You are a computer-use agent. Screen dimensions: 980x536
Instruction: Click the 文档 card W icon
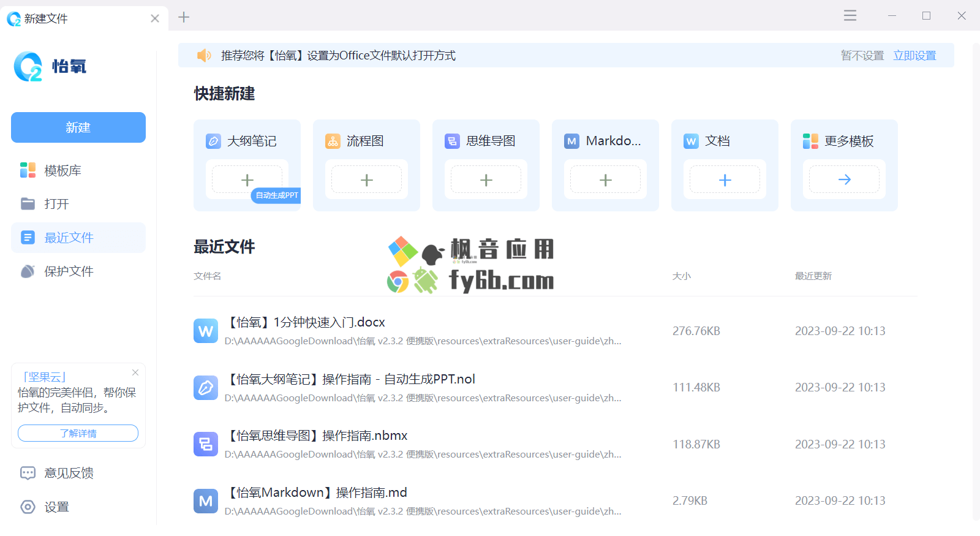coord(691,142)
